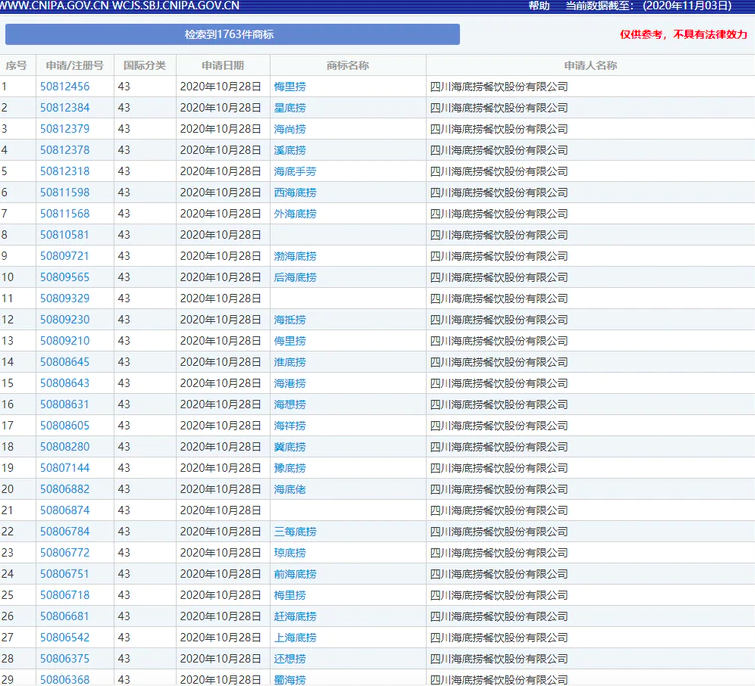The width and height of the screenshot is (755, 686).
Task: Open application number 50812378
Action: point(65,150)
